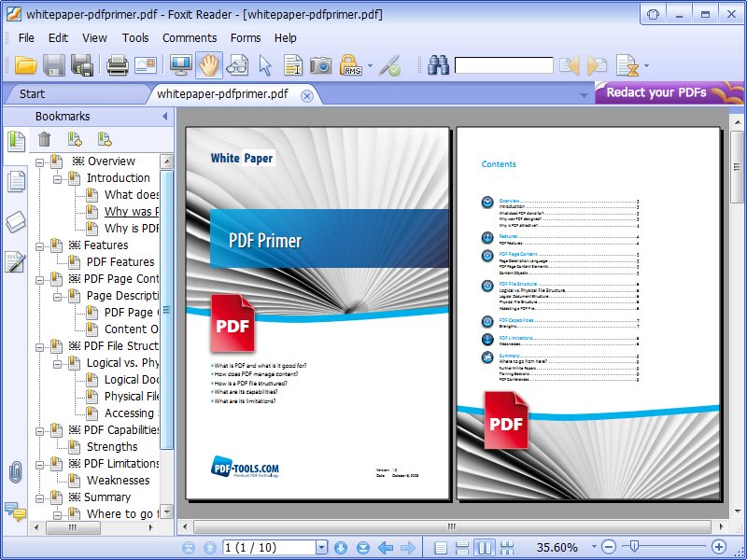Open the Strengths bookmark
Image resolution: width=747 pixels, height=560 pixels.
112,447
